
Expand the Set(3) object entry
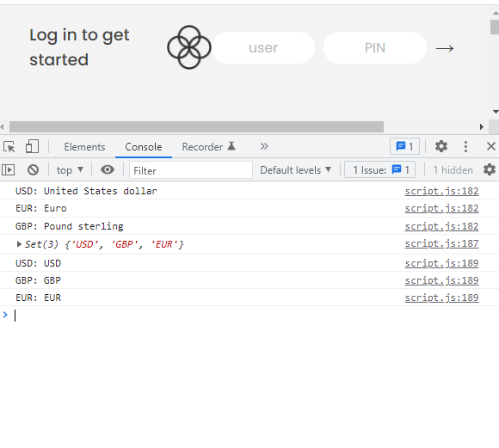(x=19, y=244)
